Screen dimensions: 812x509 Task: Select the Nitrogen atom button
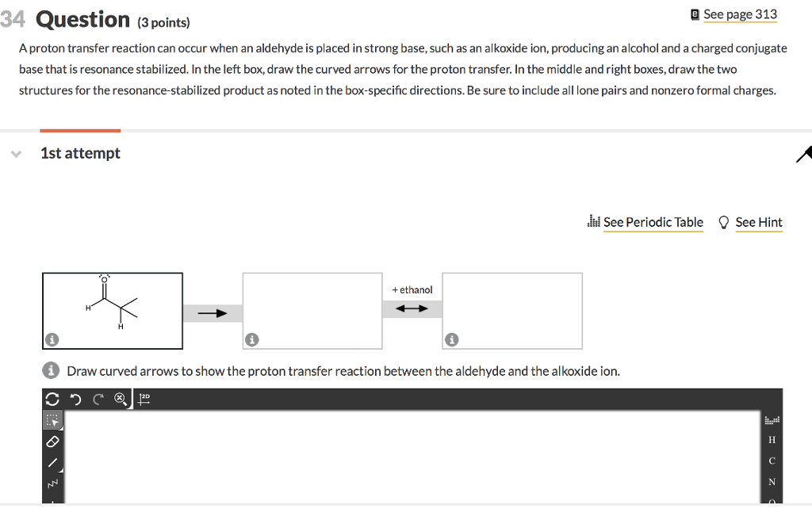click(772, 482)
